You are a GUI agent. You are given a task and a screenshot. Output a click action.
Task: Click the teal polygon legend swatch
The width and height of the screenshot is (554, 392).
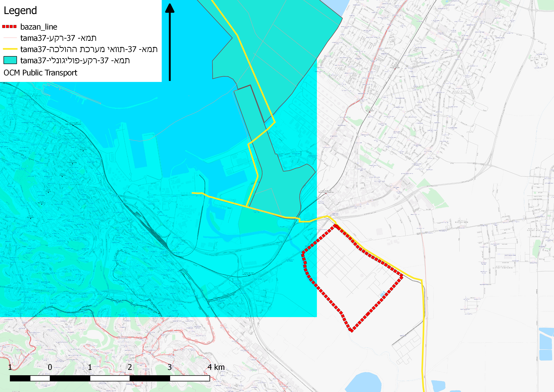point(10,60)
